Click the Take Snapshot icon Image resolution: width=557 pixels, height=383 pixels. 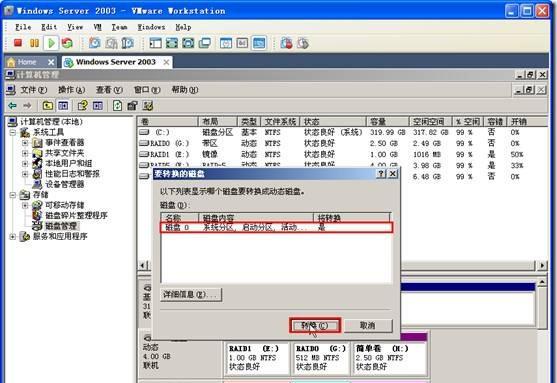click(94, 43)
